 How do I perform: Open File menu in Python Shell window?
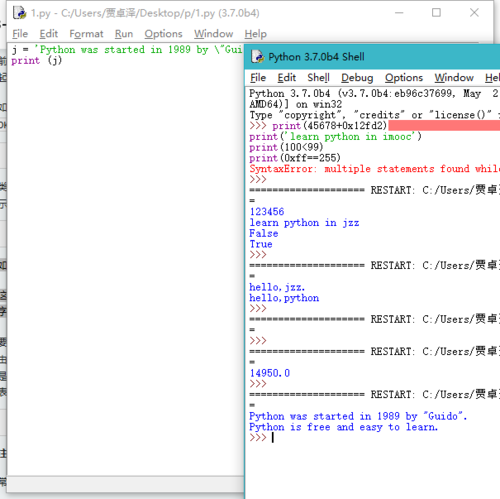(258, 78)
